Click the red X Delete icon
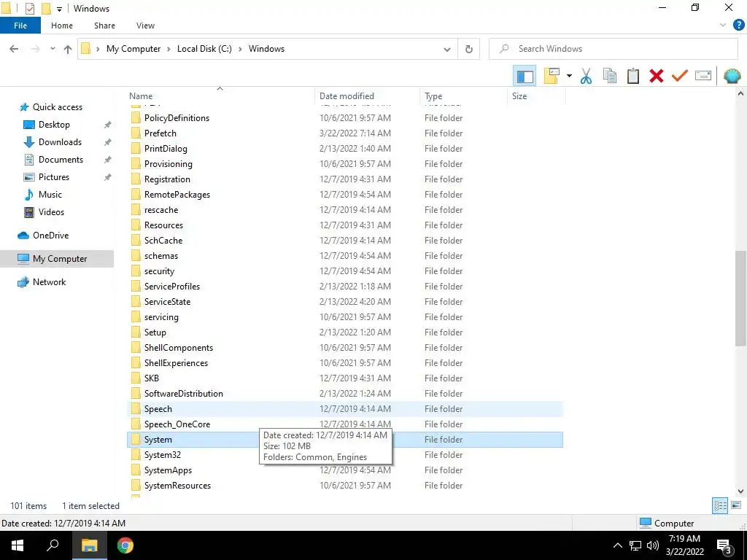Viewport: 747px width, 560px height. coord(657,76)
